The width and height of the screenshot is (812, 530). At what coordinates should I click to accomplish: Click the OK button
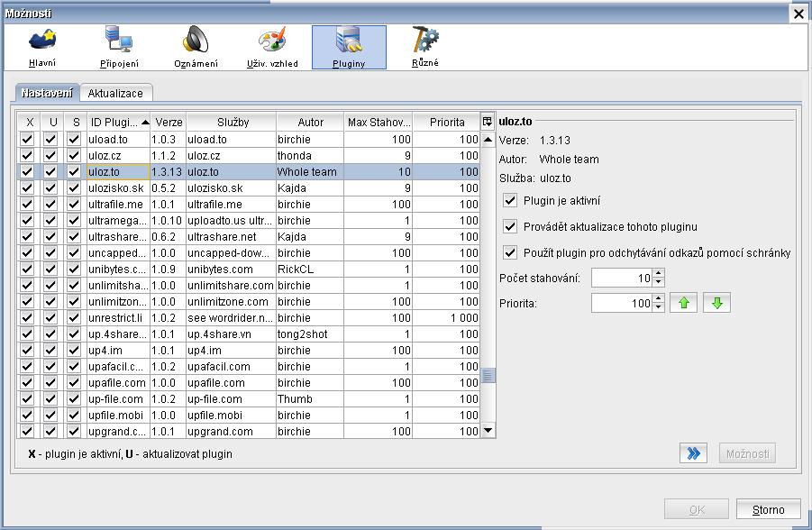[x=697, y=509]
